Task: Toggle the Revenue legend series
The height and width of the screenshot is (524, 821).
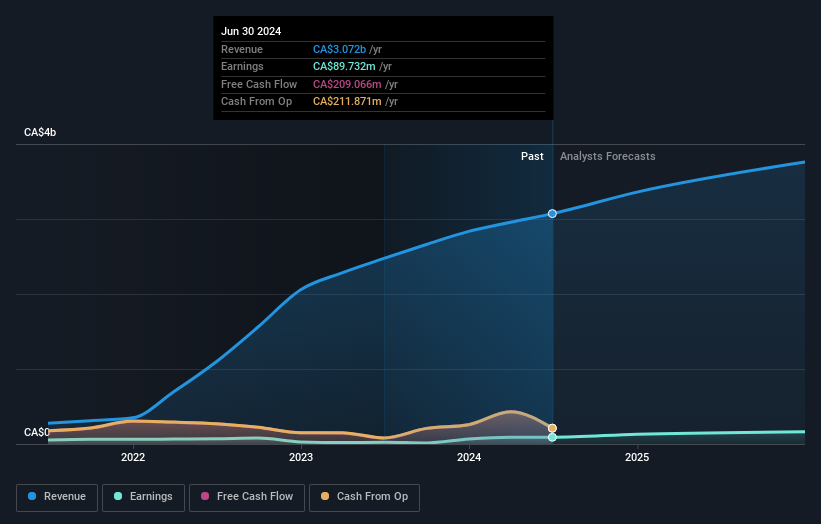Action: click(x=57, y=497)
